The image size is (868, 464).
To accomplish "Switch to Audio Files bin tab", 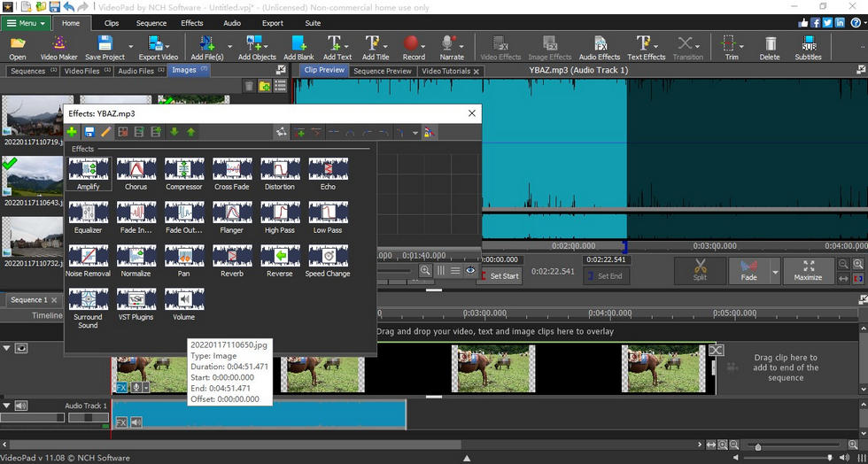I will [140, 71].
